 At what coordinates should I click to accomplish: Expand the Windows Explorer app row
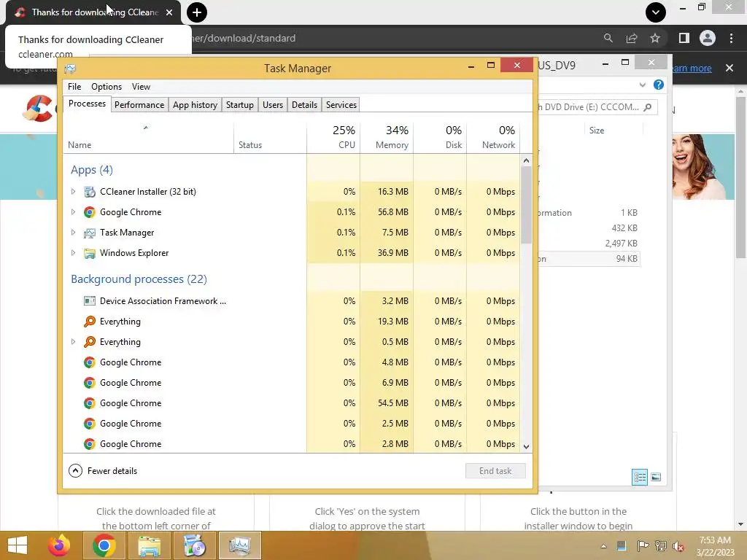[73, 253]
